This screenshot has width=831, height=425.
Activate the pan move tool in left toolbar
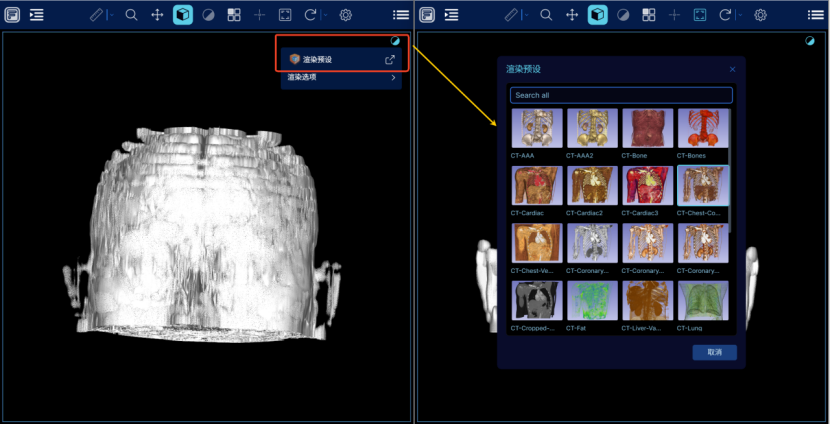(157, 15)
